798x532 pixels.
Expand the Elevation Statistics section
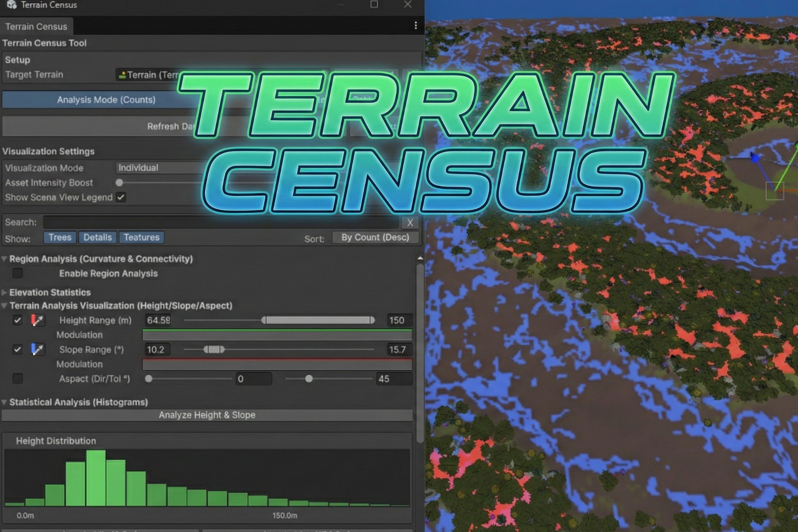coord(5,293)
